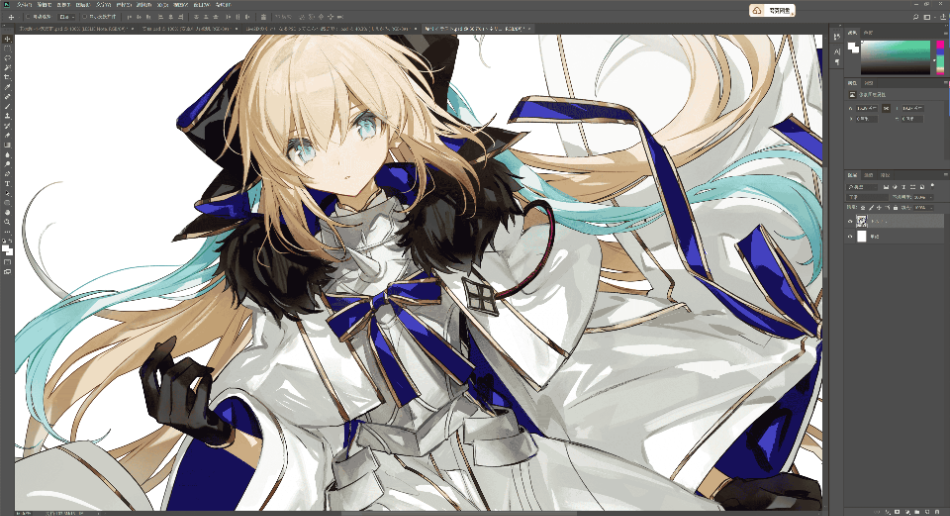Reset to default foreground and background colors
Viewport: 950px width, 516px height.
pyautogui.click(x=4, y=242)
